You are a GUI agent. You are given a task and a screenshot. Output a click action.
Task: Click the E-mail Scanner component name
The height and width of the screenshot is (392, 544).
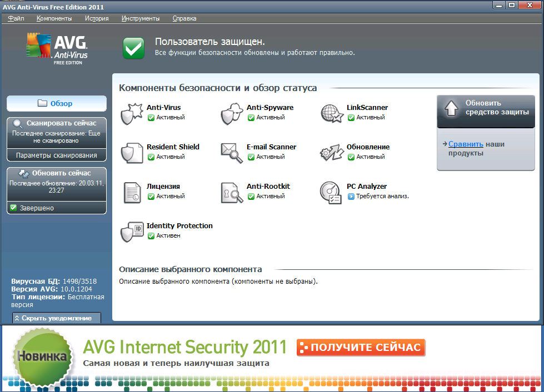(x=271, y=147)
